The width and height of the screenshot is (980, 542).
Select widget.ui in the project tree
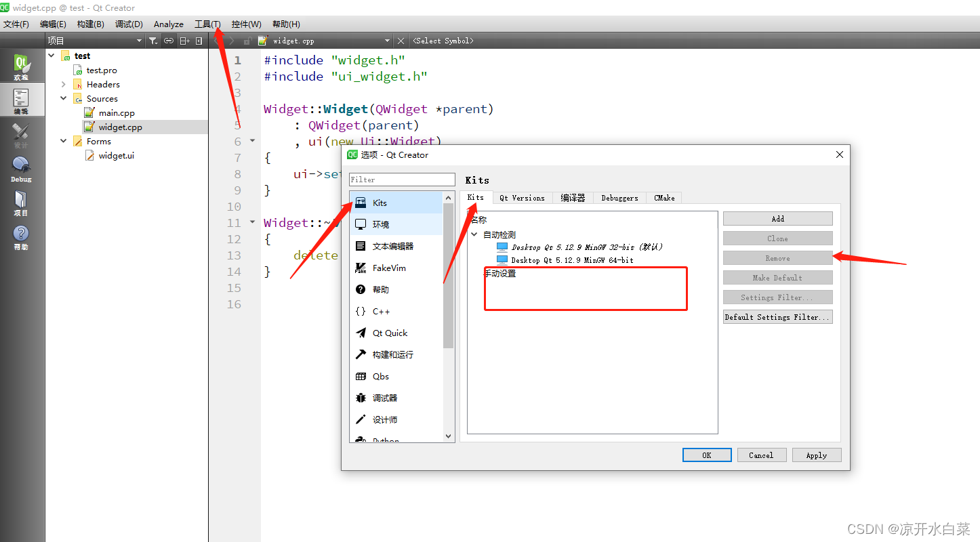coord(116,155)
